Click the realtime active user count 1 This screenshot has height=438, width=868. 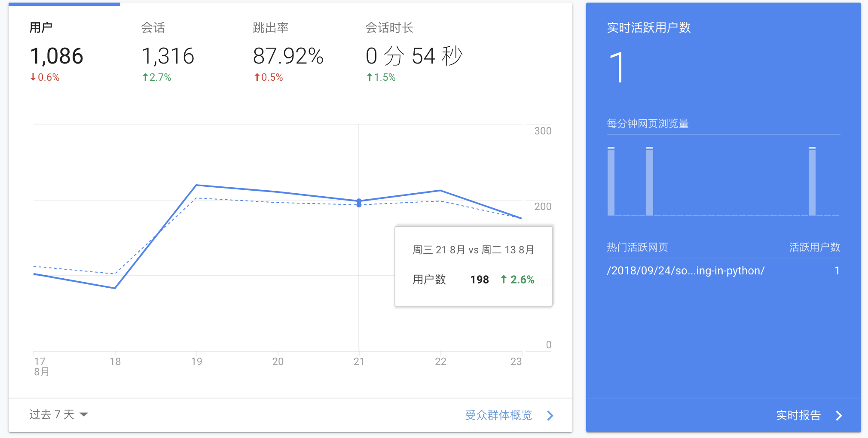pos(617,67)
